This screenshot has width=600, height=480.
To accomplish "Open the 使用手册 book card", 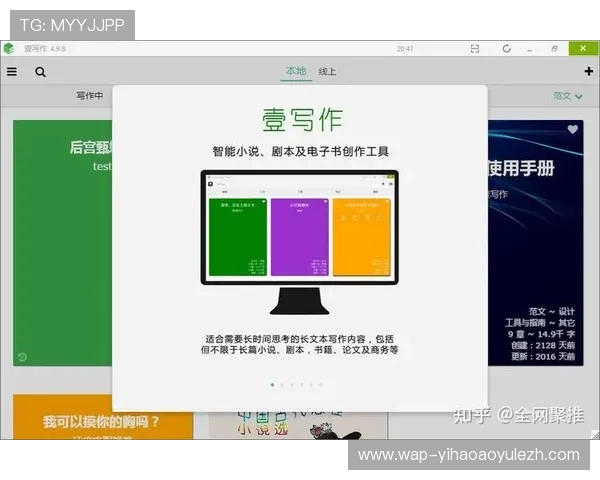I will (535, 243).
